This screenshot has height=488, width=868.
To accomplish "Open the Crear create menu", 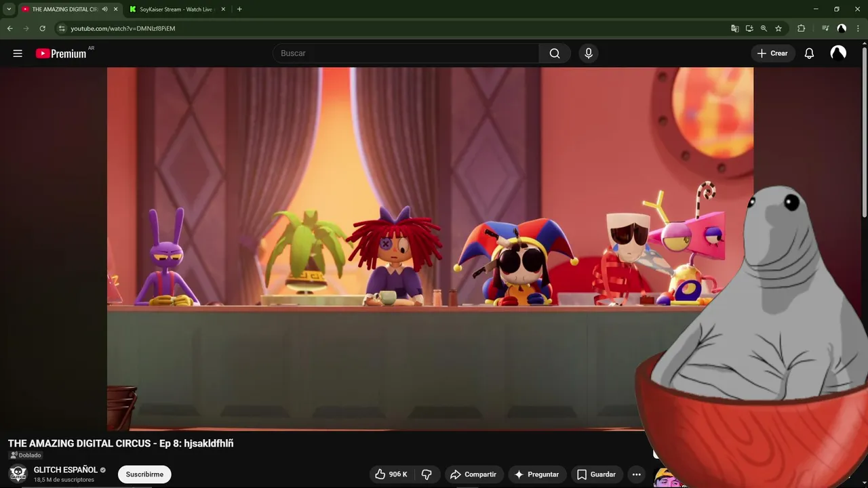I will 772,54.
